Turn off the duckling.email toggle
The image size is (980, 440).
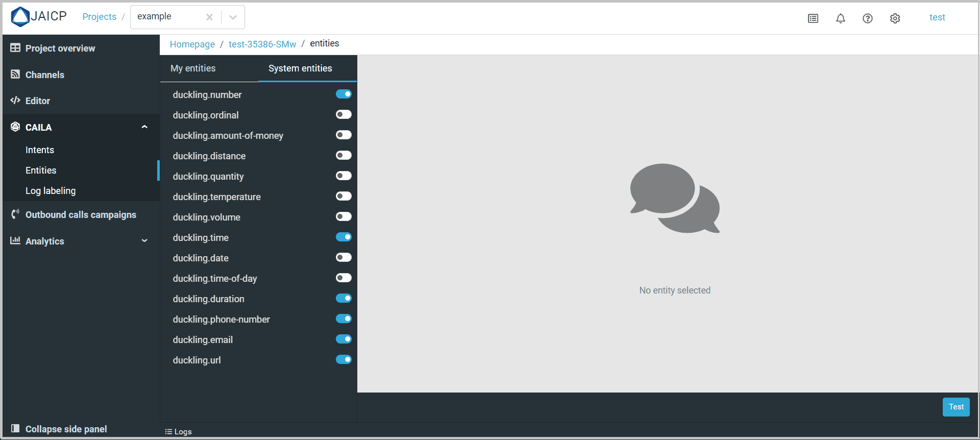click(344, 339)
